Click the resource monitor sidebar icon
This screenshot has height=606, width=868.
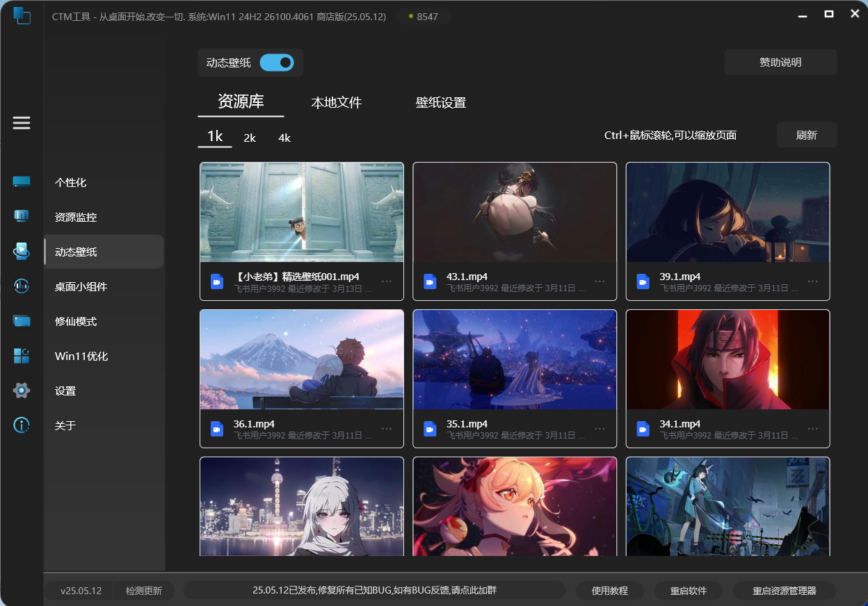22,216
